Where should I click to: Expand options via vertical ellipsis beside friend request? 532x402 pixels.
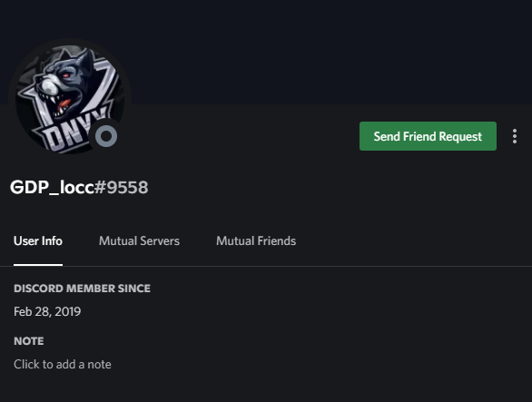coord(515,136)
